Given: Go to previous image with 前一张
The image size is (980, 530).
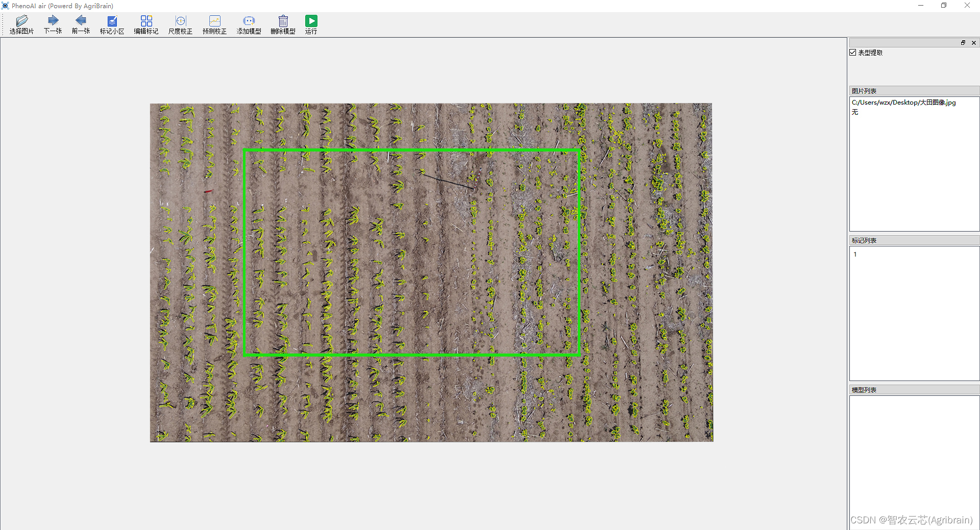Looking at the screenshot, I should (x=81, y=24).
